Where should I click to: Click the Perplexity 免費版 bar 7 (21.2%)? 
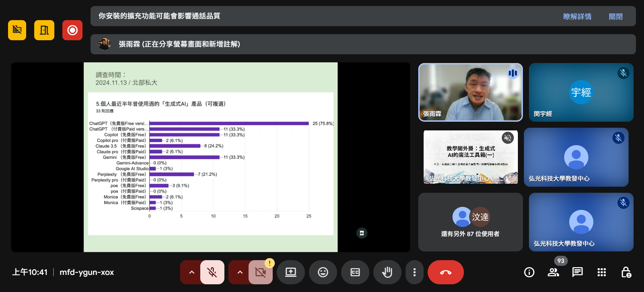172,174
